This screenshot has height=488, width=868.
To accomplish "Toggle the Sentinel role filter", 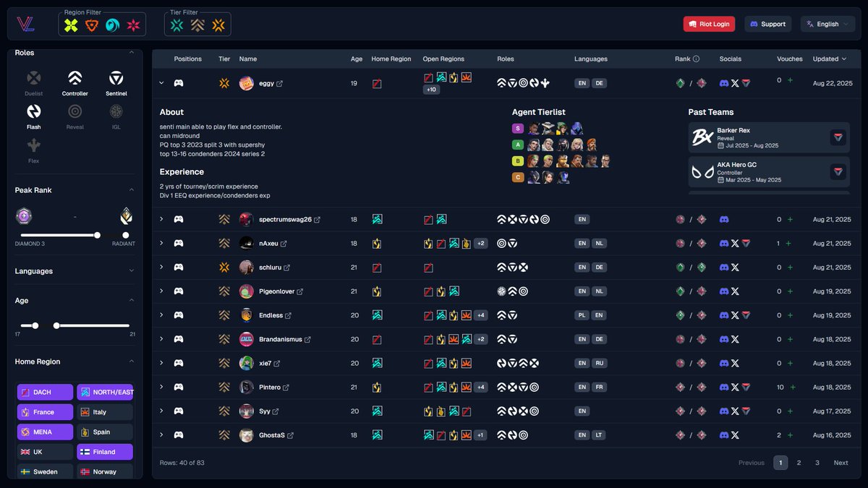I will coord(116,82).
